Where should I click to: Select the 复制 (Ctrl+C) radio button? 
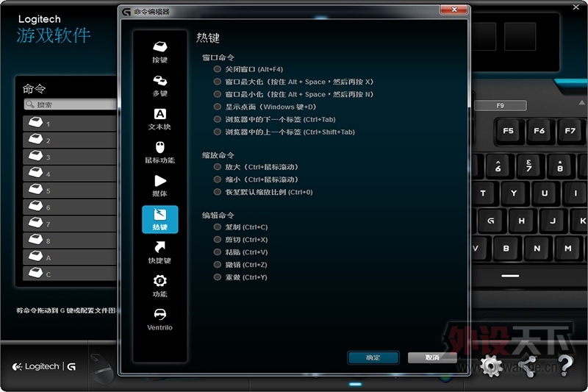click(217, 227)
